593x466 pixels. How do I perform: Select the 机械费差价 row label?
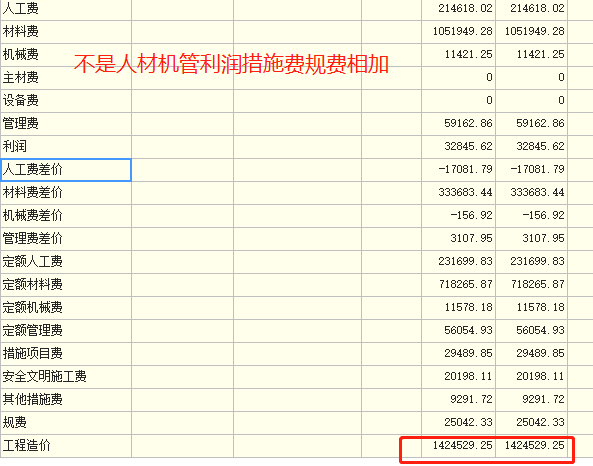[33, 216]
